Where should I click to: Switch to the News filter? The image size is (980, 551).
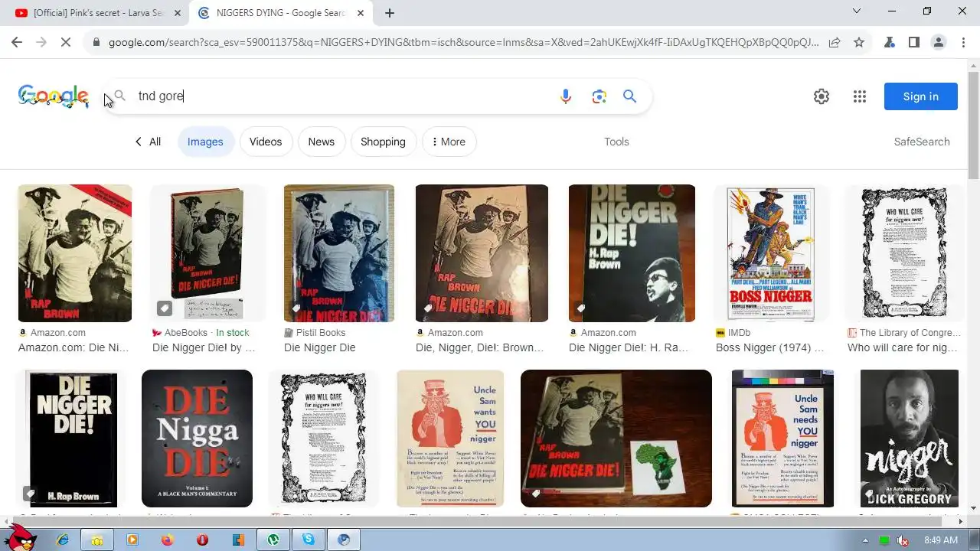[322, 142]
